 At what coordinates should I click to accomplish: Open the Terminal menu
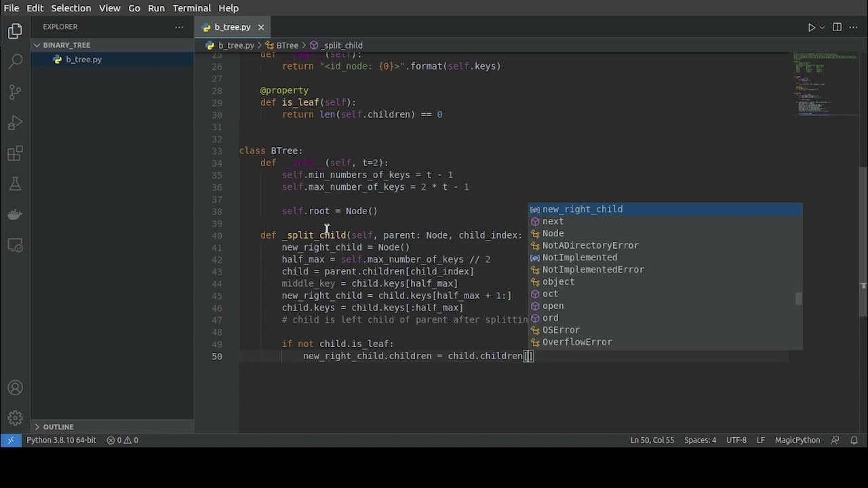coord(192,8)
